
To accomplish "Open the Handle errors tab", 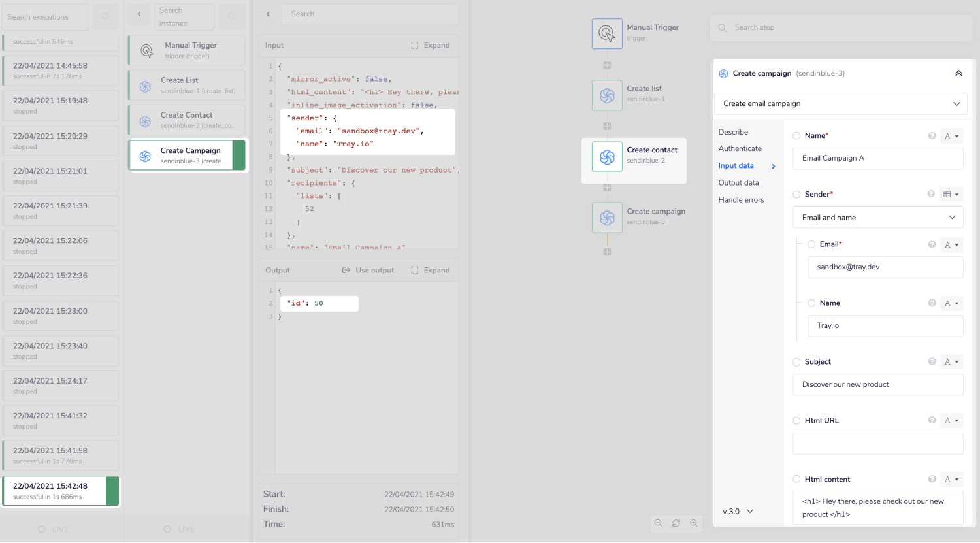I will pos(741,200).
